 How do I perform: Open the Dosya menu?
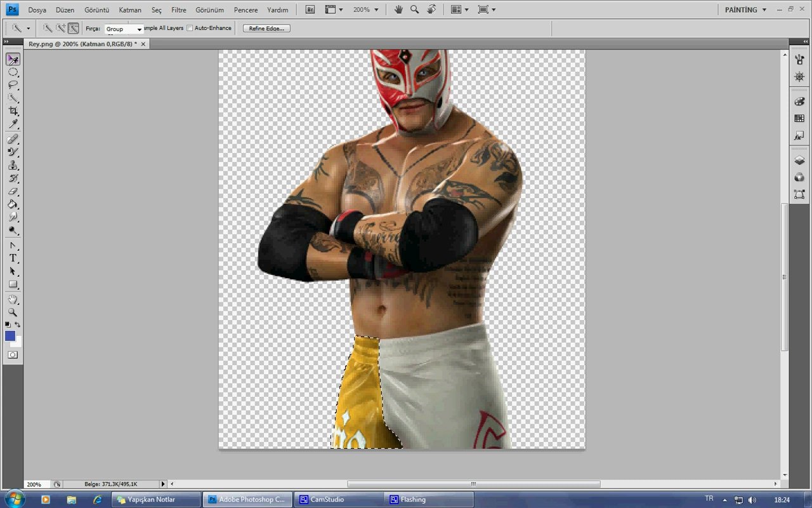(37, 10)
